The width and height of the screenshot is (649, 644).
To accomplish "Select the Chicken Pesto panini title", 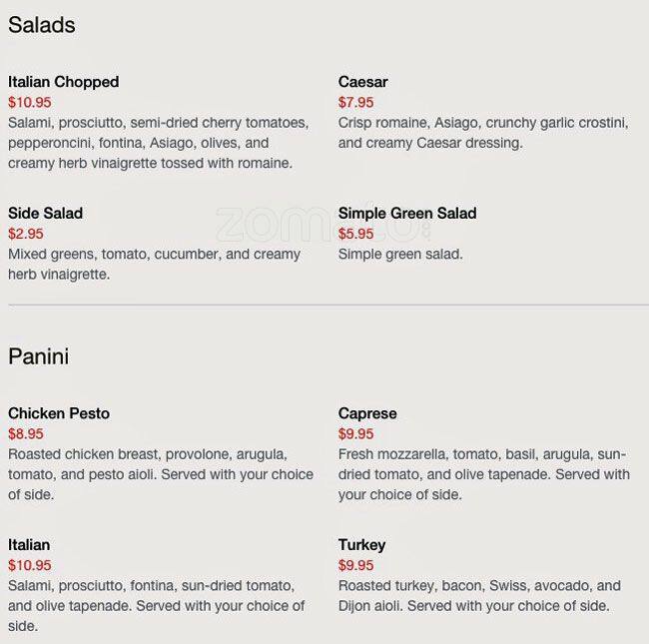I will pos(59,413).
